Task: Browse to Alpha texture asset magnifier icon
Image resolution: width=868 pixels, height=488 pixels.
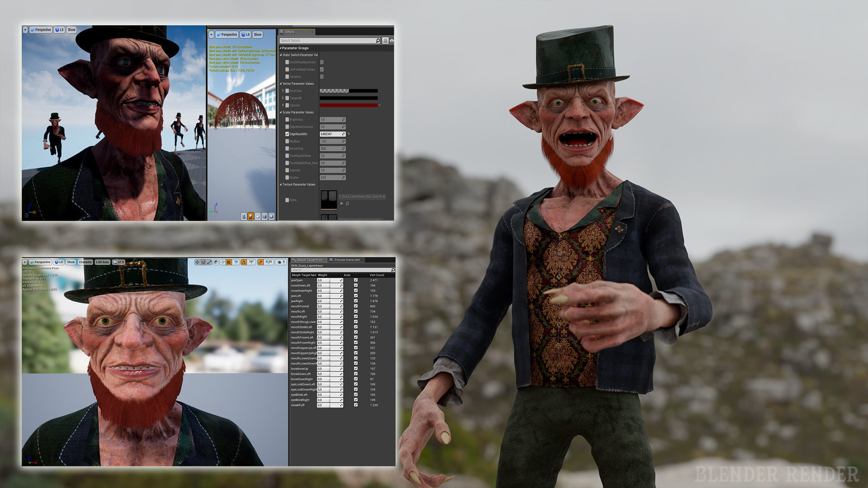Action: point(347,203)
